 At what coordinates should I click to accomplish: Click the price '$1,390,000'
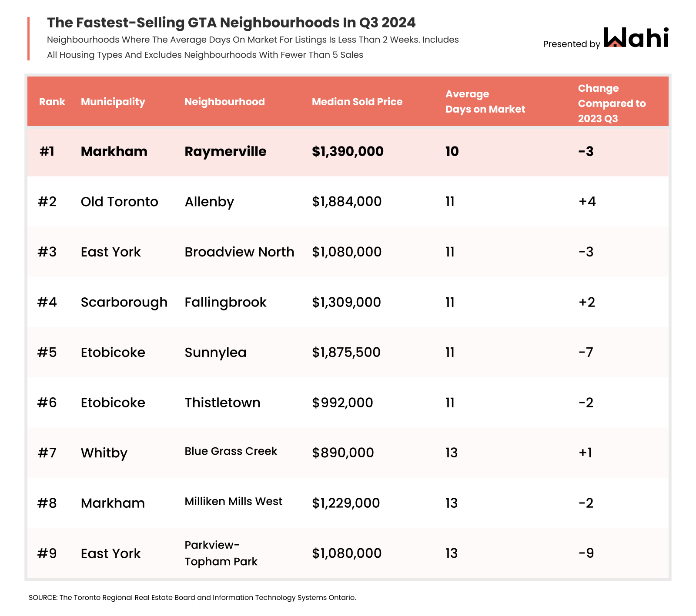point(348,151)
